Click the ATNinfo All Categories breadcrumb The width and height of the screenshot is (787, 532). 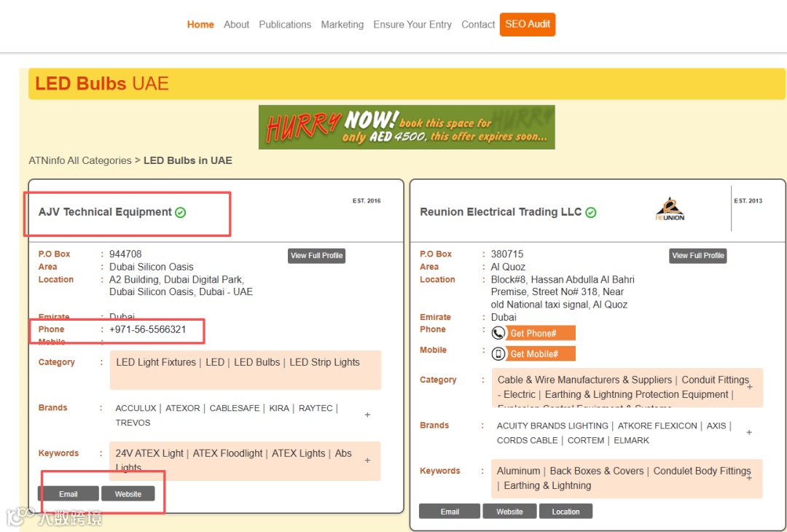coord(80,160)
